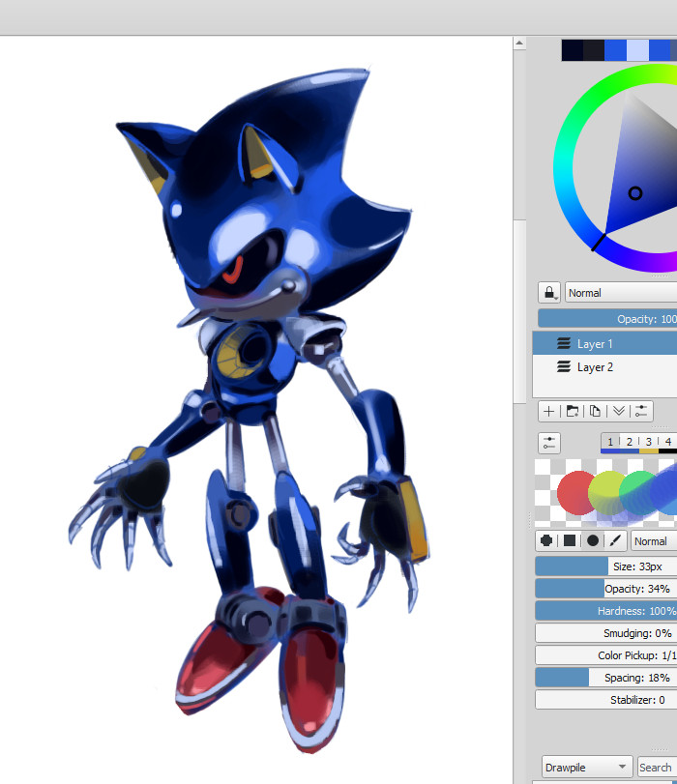Select Layer 1 in layer list
677x784 pixels.
(x=604, y=343)
